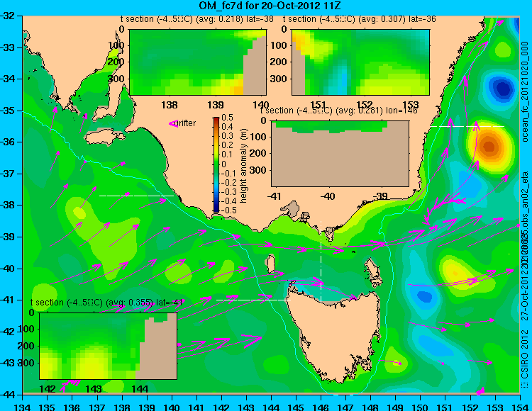This screenshot has width=532, height=411.
Task: Click the white dashed section line near 153°E, 35.5°S
Action: click(467, 126)
